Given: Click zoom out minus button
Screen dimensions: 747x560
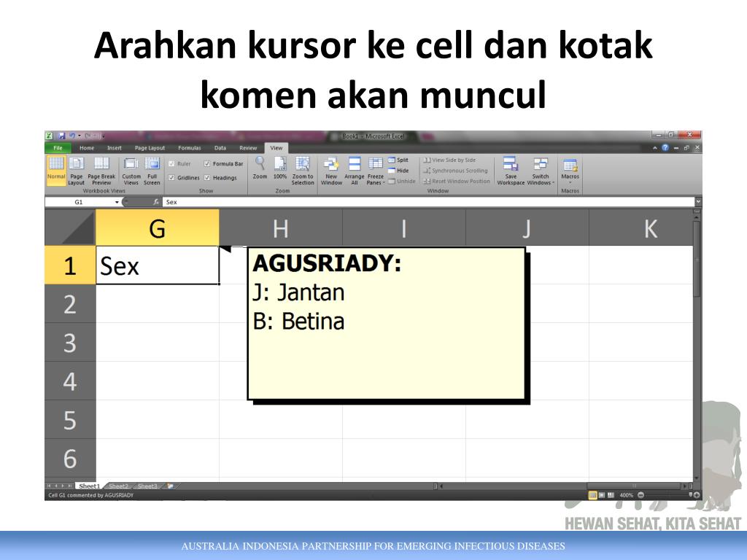Looking at the screenshot, I should [x=640, y=495].
